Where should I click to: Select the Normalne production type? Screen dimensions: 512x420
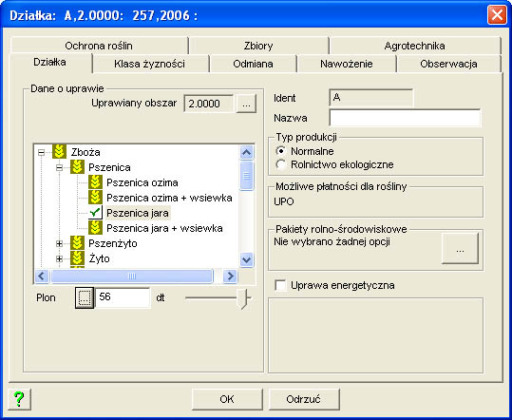(x=281, y=151)
